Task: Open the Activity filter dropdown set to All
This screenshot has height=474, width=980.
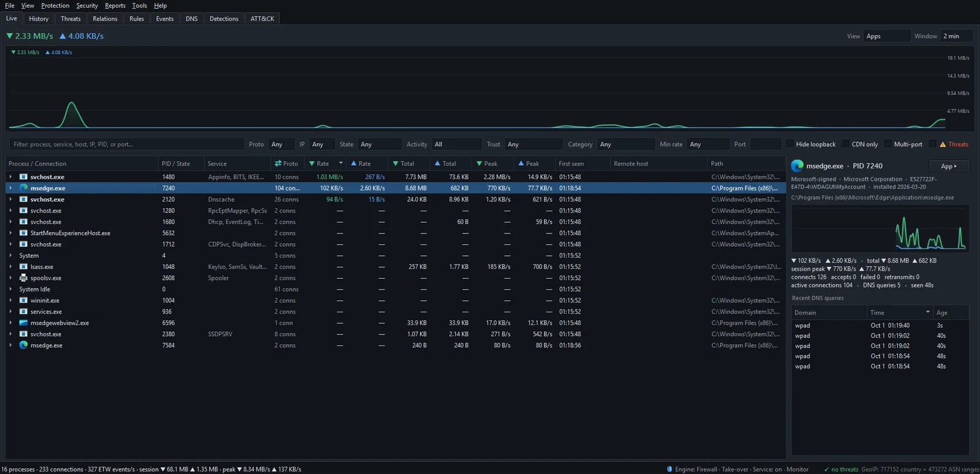Action: point(456,145)
